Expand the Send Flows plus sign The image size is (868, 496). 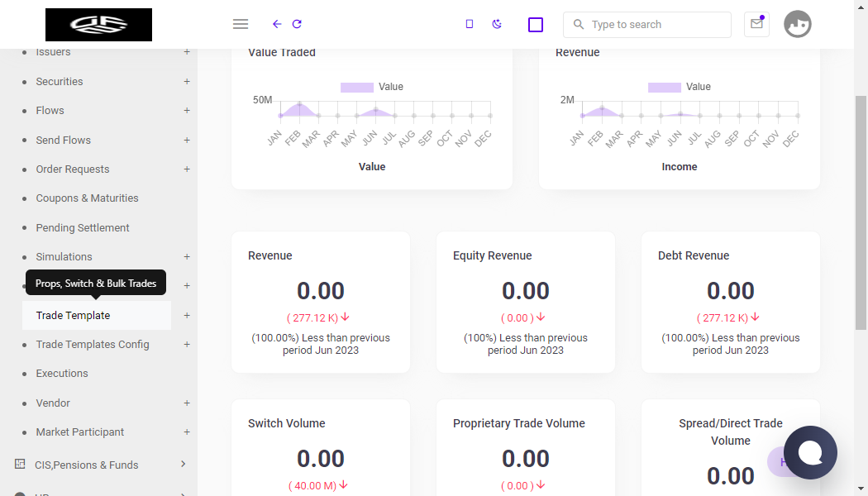point(187,140)
